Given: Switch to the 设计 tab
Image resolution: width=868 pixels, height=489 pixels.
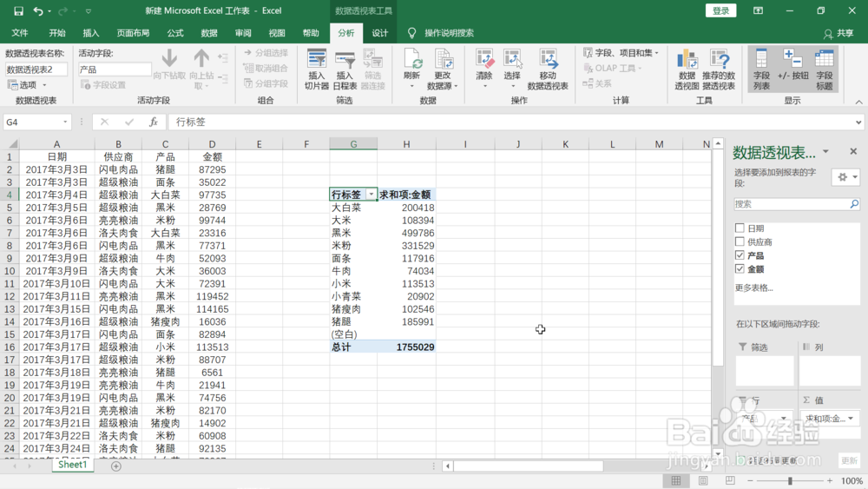Looking at the screenshot, I should coord(380,33).
